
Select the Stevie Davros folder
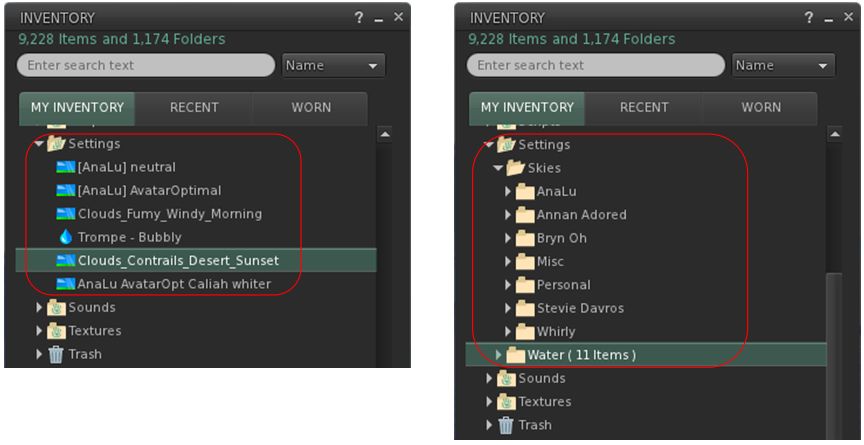coord(580,309)
